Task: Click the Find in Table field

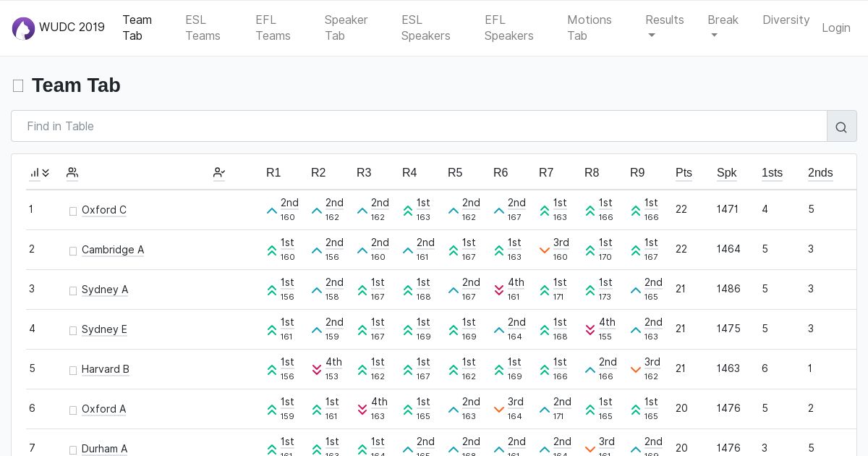Action: pos(419,127)
